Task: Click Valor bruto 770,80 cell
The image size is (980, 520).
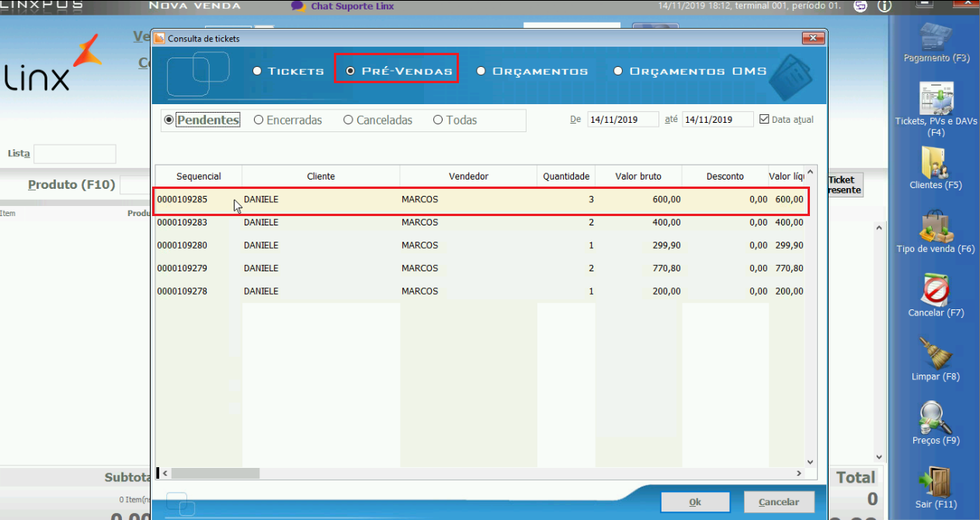Action: tap(638, 268)
